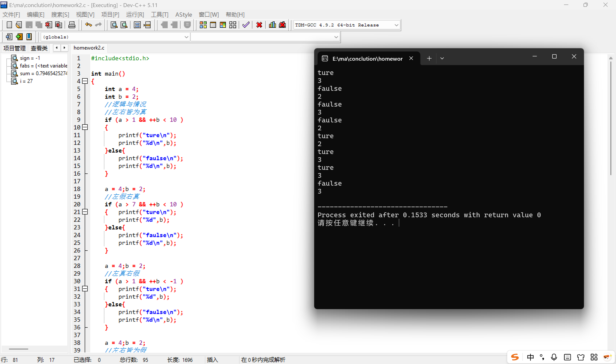The height and width of the screenshot is (364, 616).
Task: Toggle the 中 Chinese input mode indicator
Action: tap(530, 357)
